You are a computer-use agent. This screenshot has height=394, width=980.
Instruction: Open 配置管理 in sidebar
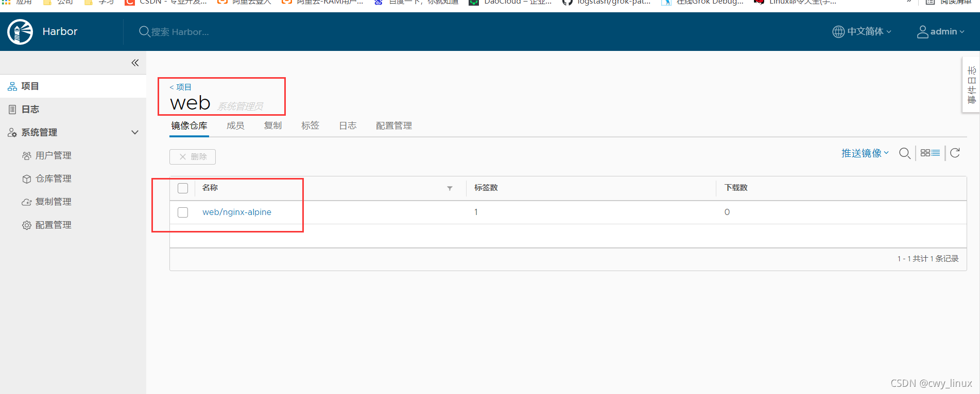tap(54, 225)
